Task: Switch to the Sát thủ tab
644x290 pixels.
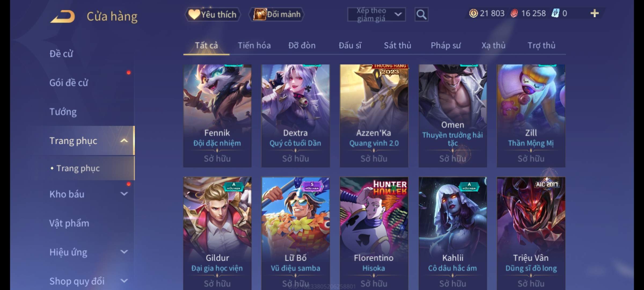Action: [397, 45]
